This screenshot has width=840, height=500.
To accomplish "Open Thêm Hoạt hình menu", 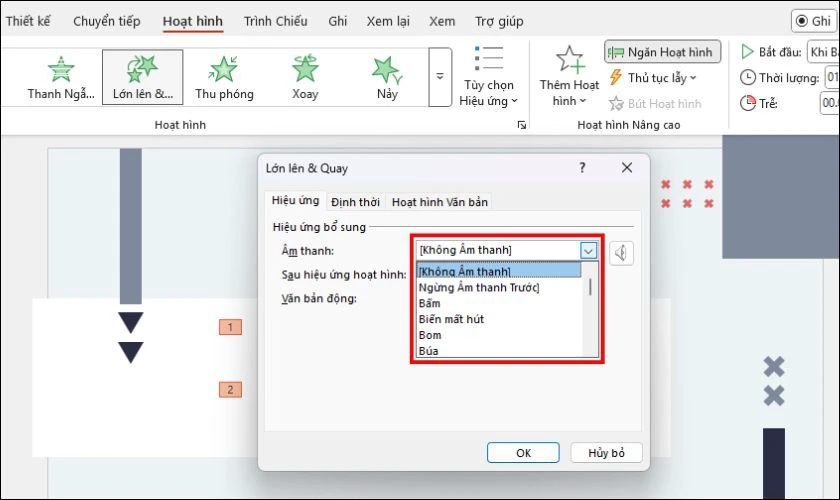I will [569, 77].
